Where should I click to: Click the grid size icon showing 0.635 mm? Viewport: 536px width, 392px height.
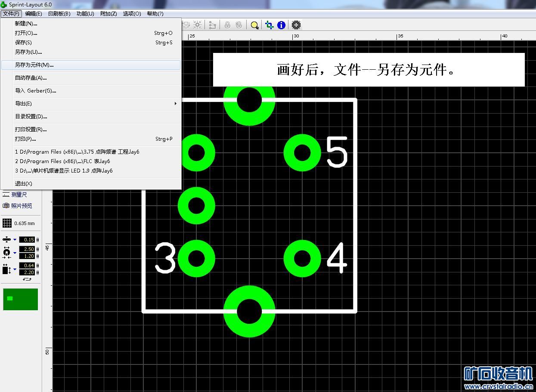pos(7,223)
